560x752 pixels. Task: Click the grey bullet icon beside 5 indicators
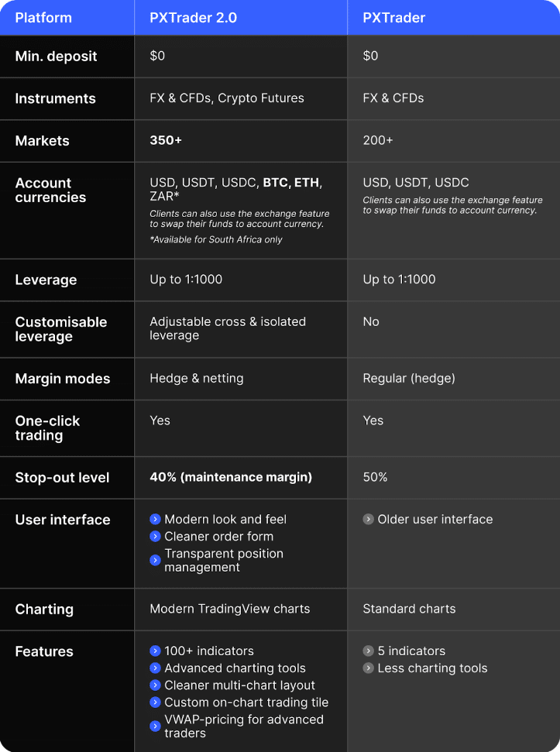point(369,651)
